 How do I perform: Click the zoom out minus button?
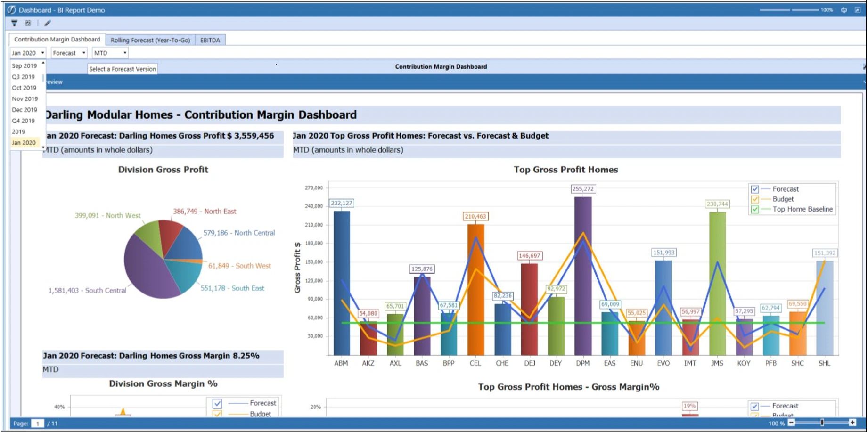tap(792, 423)
